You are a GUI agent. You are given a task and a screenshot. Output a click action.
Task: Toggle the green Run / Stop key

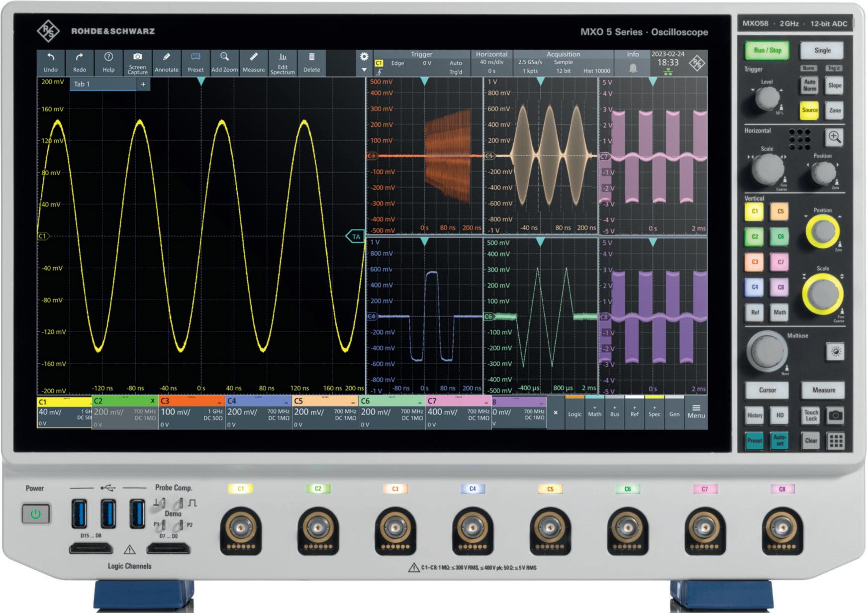point(767,50)
